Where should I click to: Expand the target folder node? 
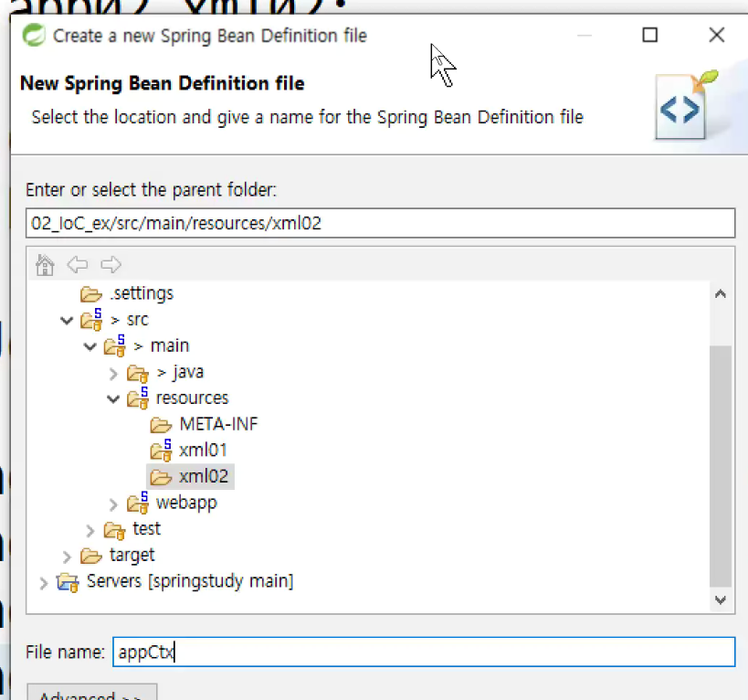pyautogui.click(x=67, y=557)
